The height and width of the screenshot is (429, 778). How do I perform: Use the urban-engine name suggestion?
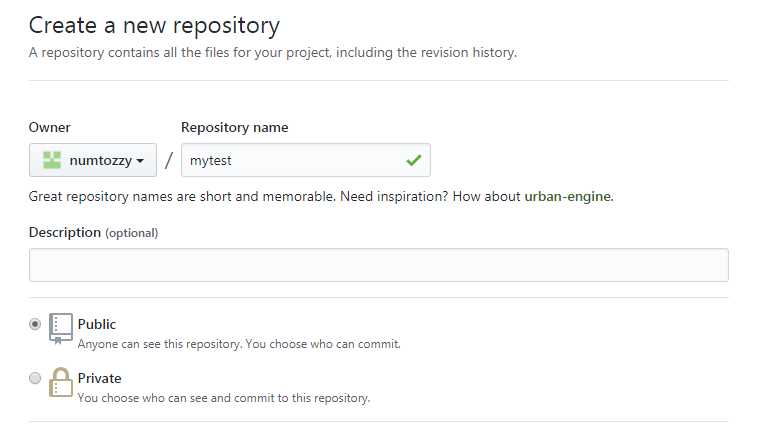pyautogui.click(x=568, y=196)
